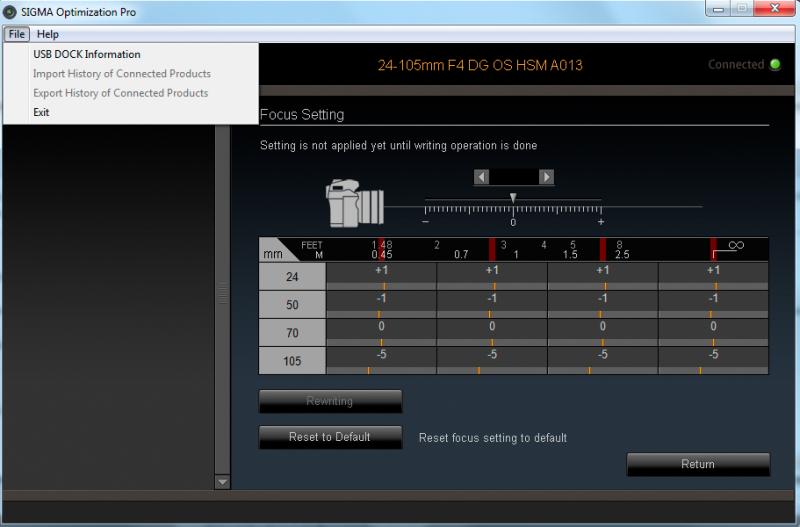800x527 pixels.
Task: Close the SIGMA Optimization Pro window
Action: click(774, 8)
